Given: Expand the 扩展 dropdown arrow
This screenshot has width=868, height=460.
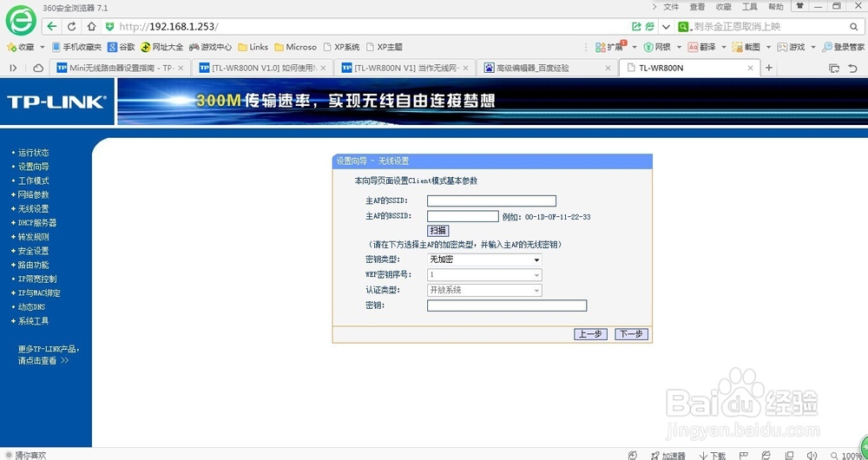Looking at the screenshot, I should point(635,47).
